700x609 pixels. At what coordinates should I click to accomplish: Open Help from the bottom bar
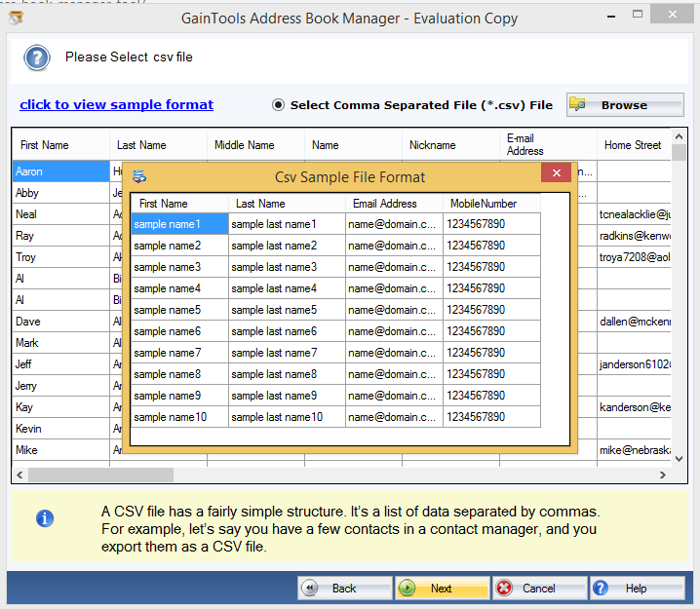click(638, 588)
